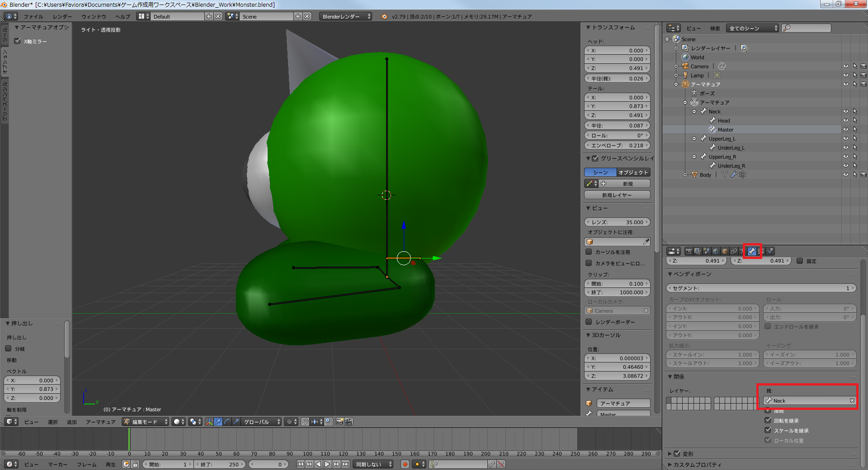
Task: Click the lens focal length 35.000 field
Action: (617, 222)
